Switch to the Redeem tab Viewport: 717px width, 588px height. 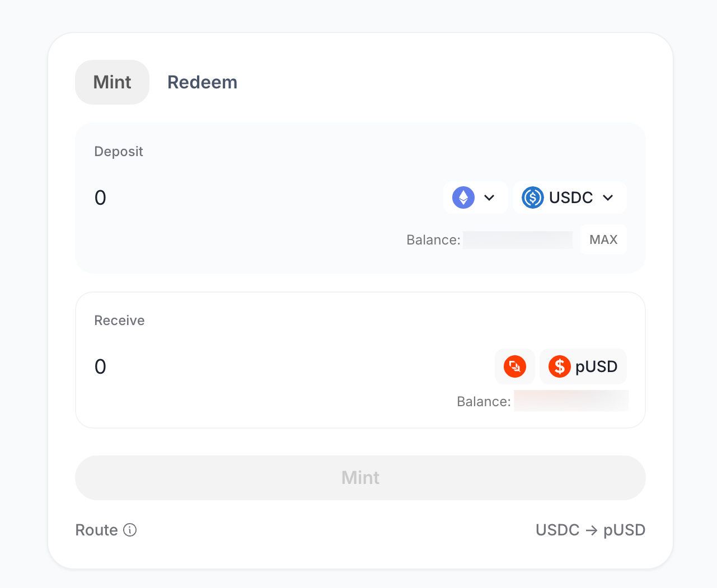(x=202, y=82)
